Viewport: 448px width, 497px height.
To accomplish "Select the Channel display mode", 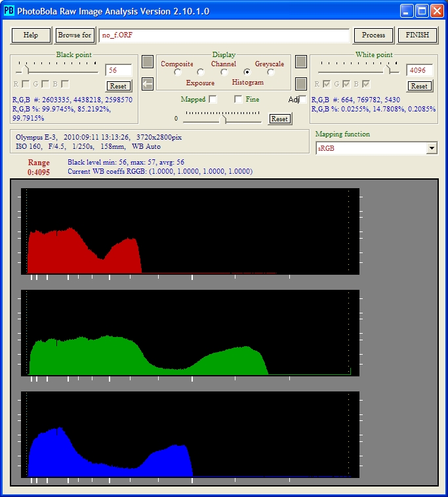I will 224,72.
